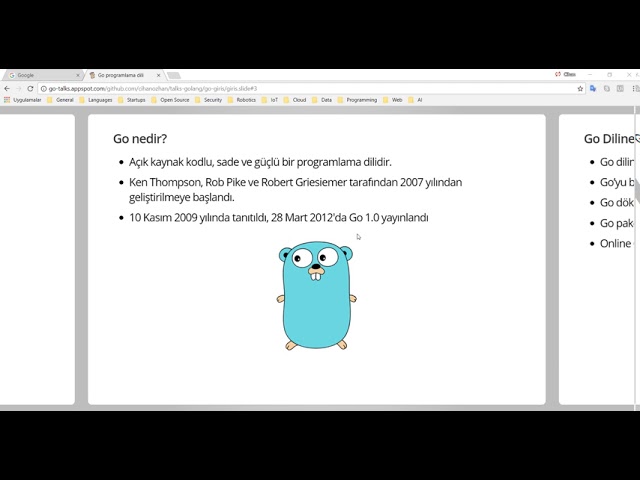Viewport: 640px width, 480px height.
Task: Maximize the Chrome window
Action: 609,75
